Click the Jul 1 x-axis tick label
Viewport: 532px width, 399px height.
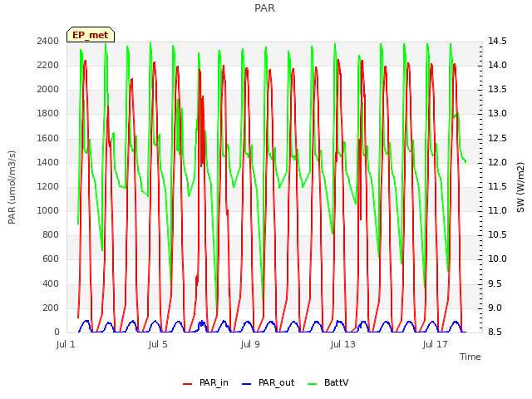click(66, 344)
